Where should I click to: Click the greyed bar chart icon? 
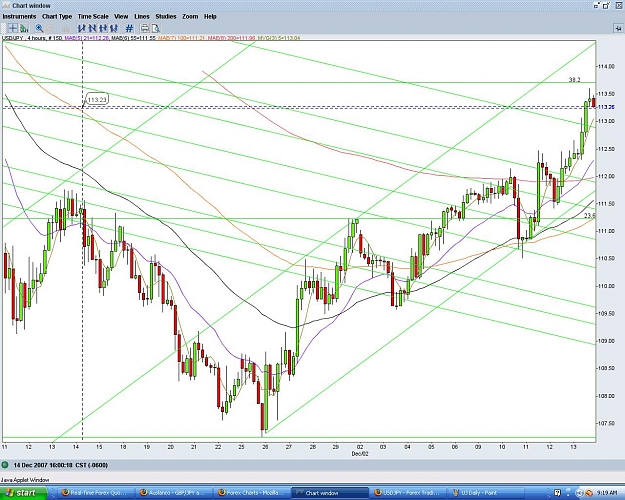point(65,28)
